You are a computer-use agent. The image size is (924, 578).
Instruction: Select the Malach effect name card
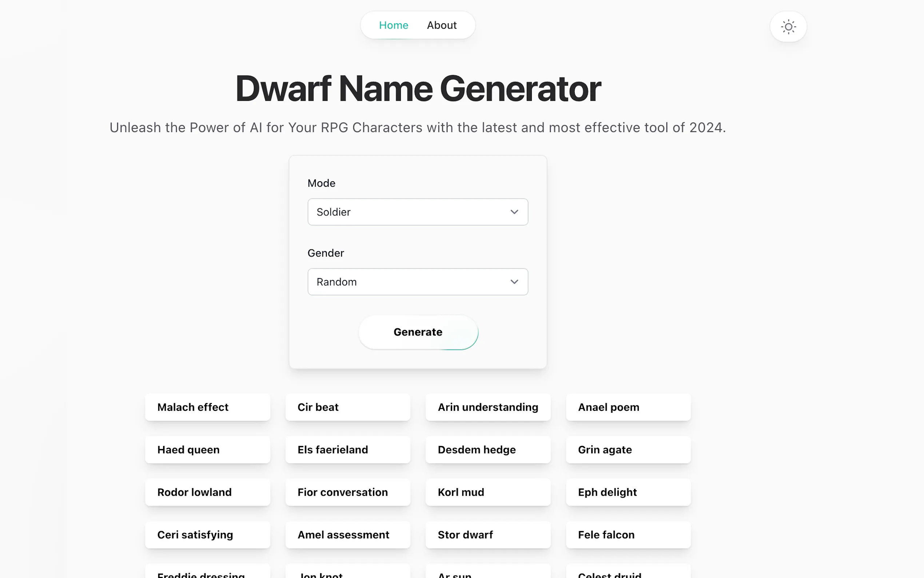[x=207, y=407]
